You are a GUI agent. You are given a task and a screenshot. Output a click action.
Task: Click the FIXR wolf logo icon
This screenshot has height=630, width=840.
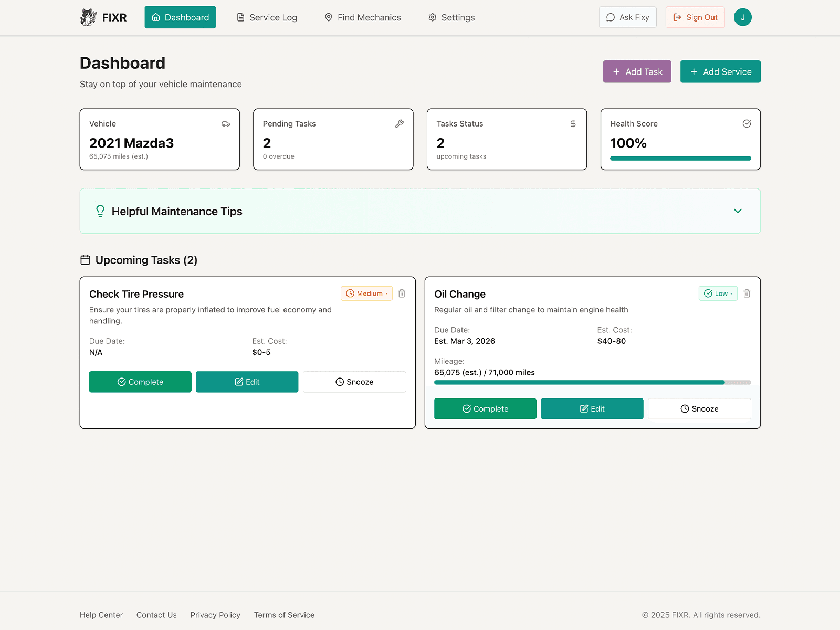point(88,16)
